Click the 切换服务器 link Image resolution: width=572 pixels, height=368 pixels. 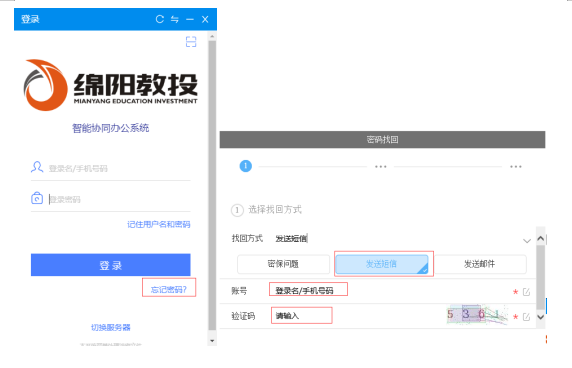111,327
